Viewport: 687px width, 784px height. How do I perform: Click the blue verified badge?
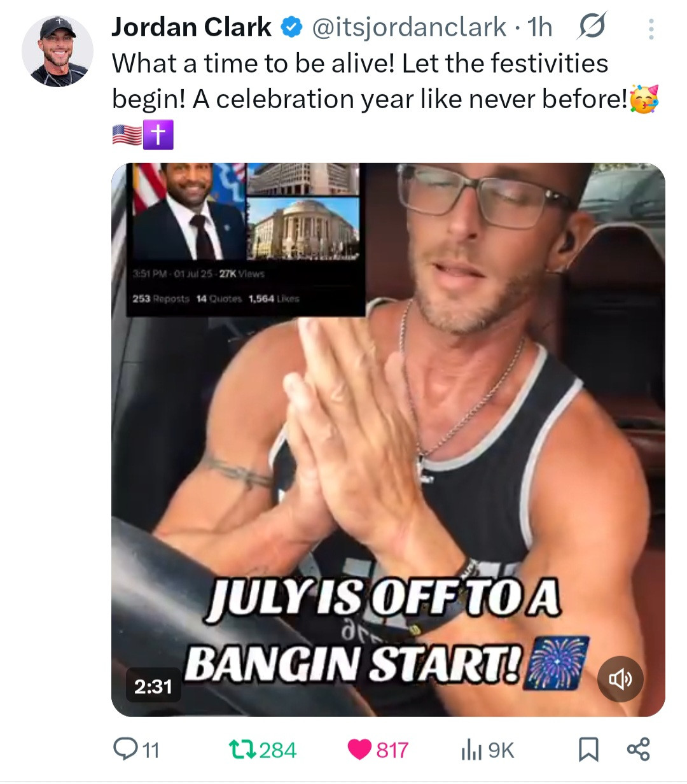coord(291,28)
